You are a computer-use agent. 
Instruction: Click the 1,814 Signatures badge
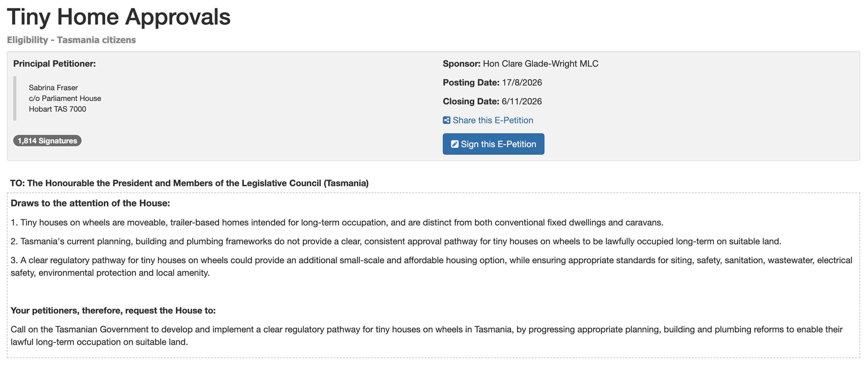47,141
